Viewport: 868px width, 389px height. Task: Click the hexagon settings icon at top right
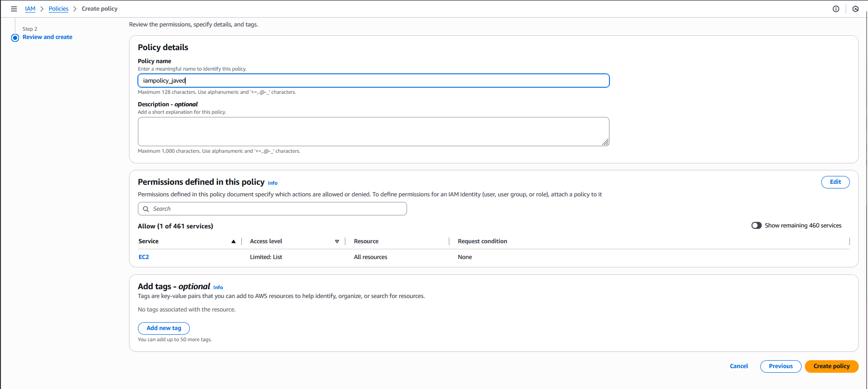tap(855, 9)
